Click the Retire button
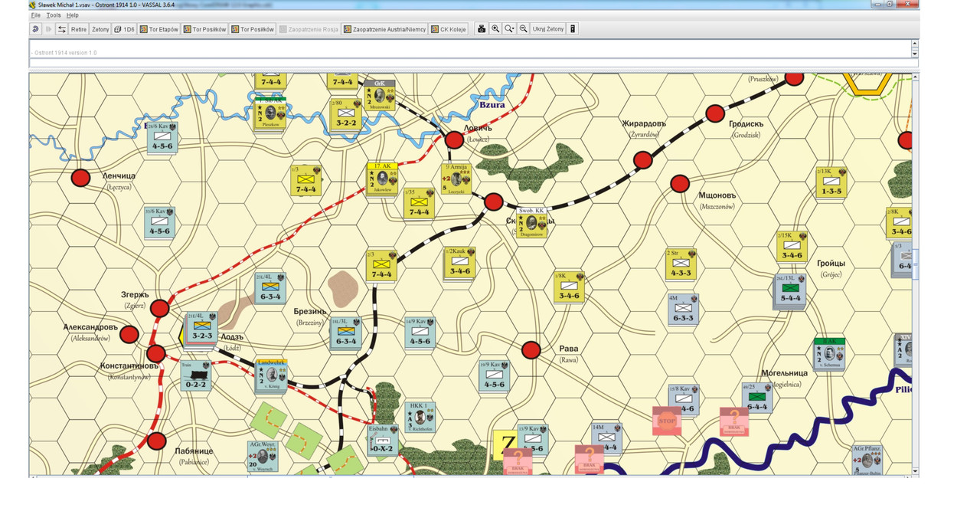980x531 pixels. 79,29
